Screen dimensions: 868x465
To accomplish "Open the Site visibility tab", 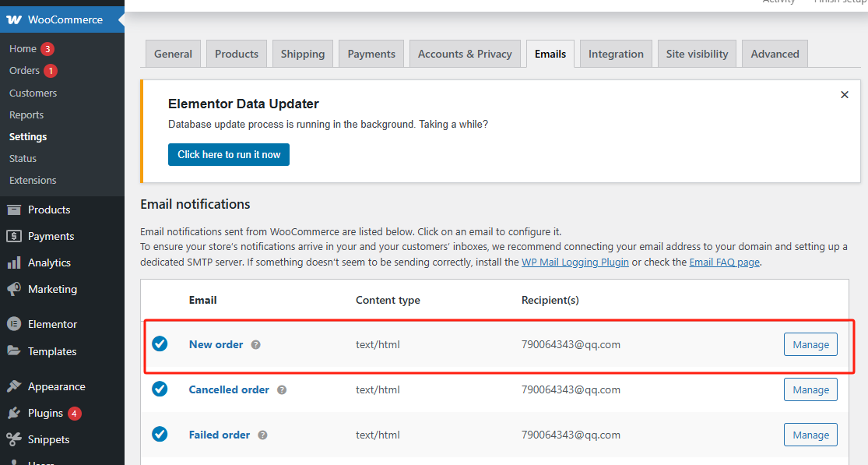I will tap(697, 54).
